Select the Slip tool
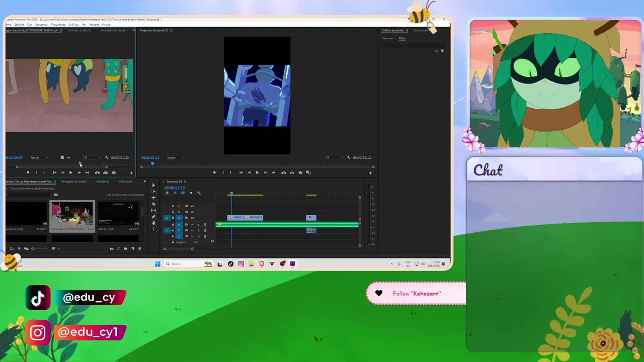644x362 pixels. [154, 210]
